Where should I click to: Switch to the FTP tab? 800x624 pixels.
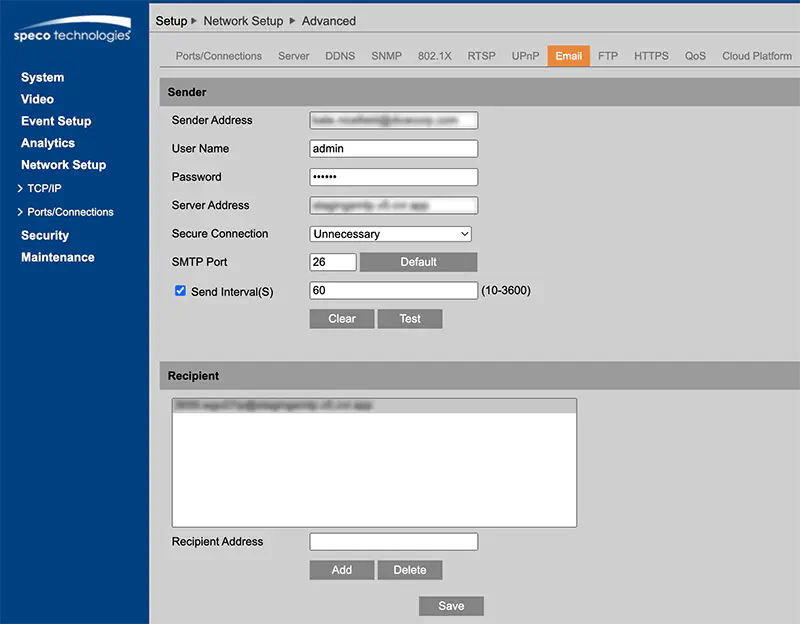point(608,56)
